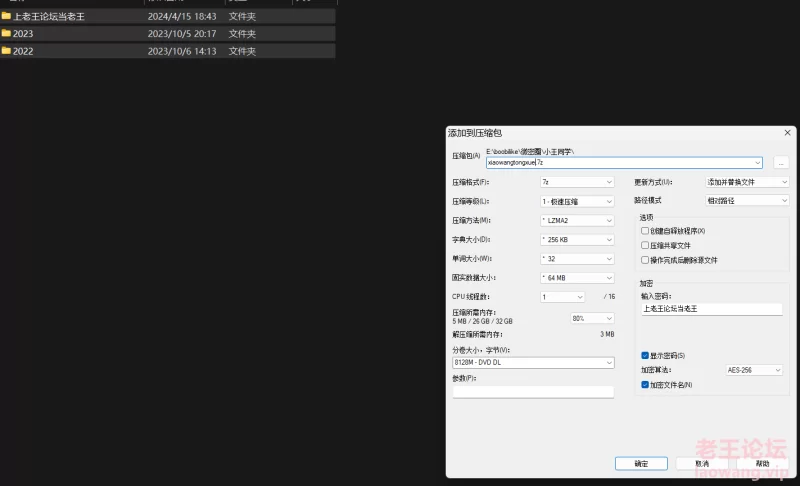Open 固实数据大小 dropdown showing 64 MB
800x486 pixels.
click(577, 278)
